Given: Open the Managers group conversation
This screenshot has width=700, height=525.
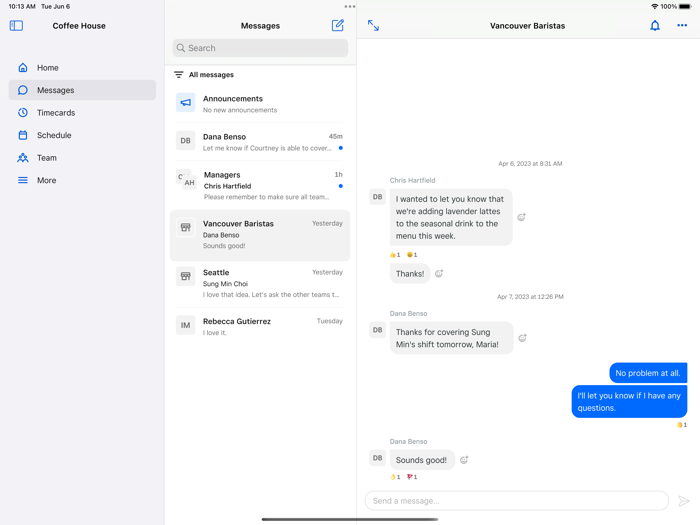Looking at the screenshot, I should 260,185.
